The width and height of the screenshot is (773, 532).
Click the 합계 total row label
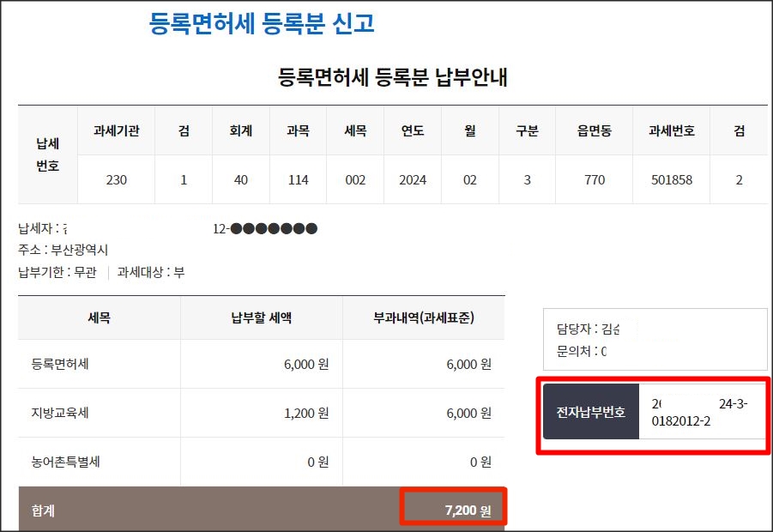click(48, 509)
